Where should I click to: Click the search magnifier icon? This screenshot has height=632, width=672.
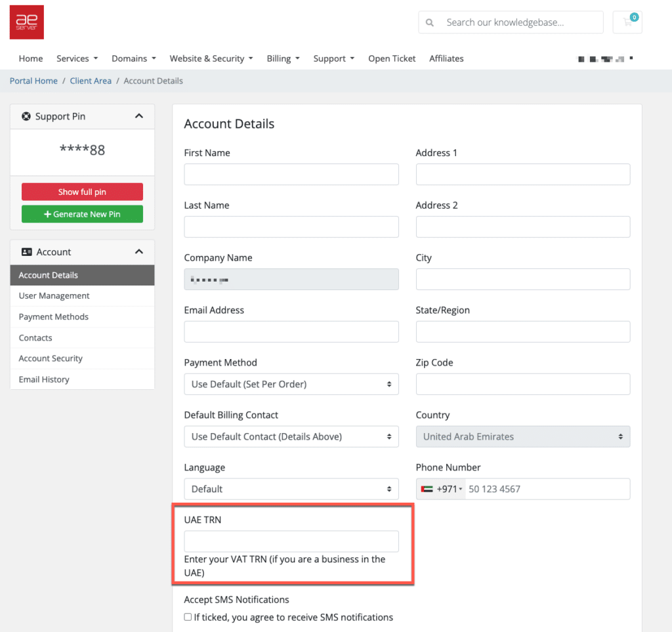430,22
